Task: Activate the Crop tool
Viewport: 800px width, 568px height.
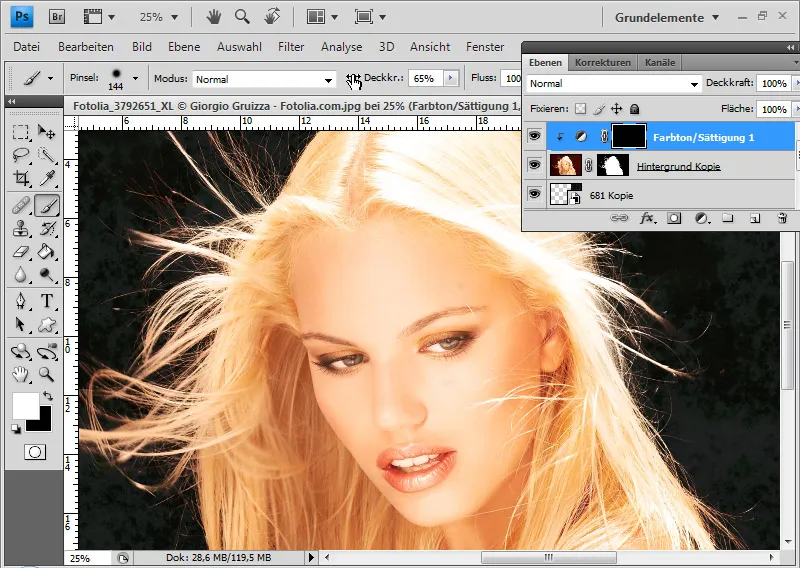Action: pyautogui.click(x=21, y=178)
